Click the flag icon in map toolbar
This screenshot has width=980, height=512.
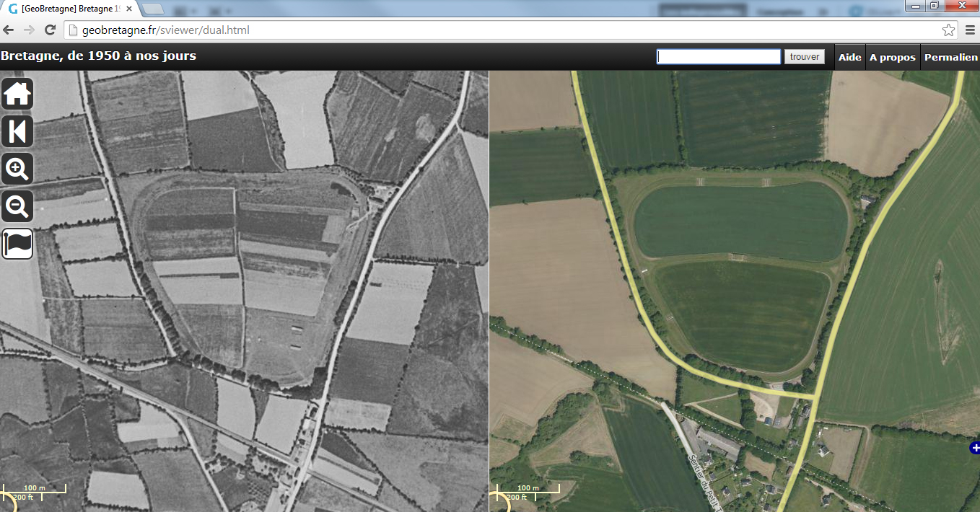click(17, 244)
